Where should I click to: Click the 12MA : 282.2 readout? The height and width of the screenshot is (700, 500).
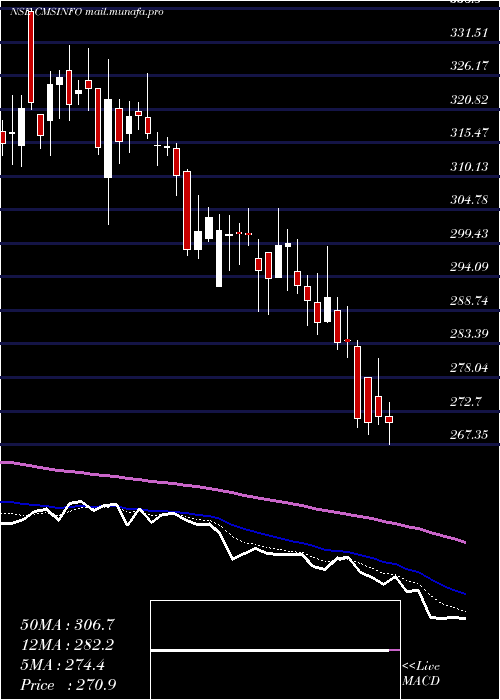(67, 645)
